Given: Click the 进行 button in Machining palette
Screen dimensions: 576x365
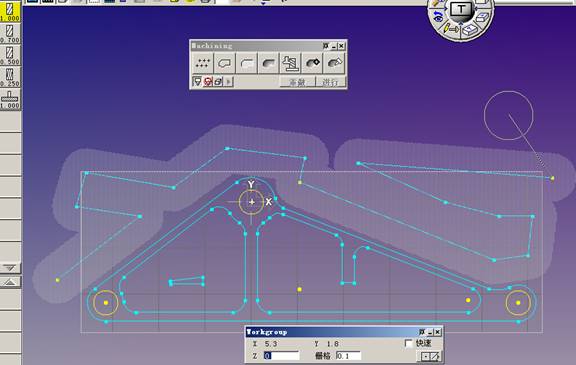Looking at the screenshot, I should [x=330, y=82].
